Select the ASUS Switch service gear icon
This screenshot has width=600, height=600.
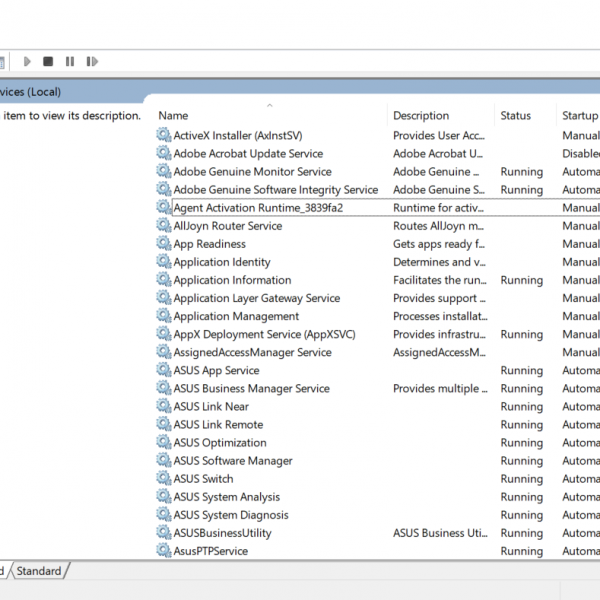pyautogui.click(x=164, y=479)
